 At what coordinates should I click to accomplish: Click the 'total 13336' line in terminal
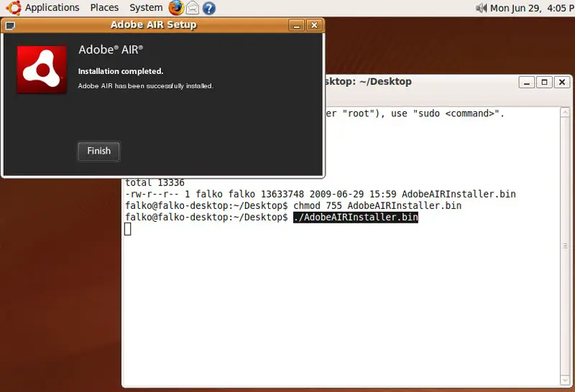(x=155, y=182)
